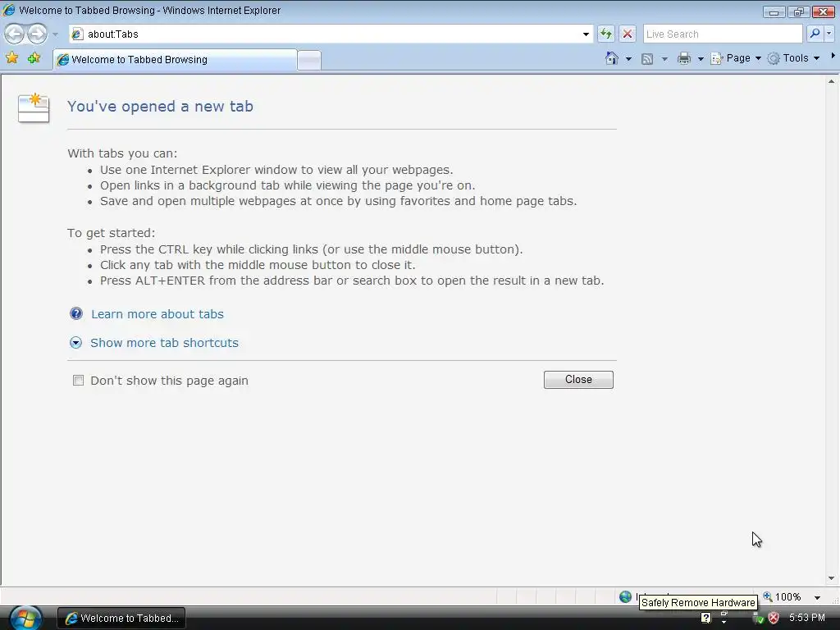This screenshot has width=840, height=630.
Task: Click the Internet zone globe icon
Action: tap(625, 596)
